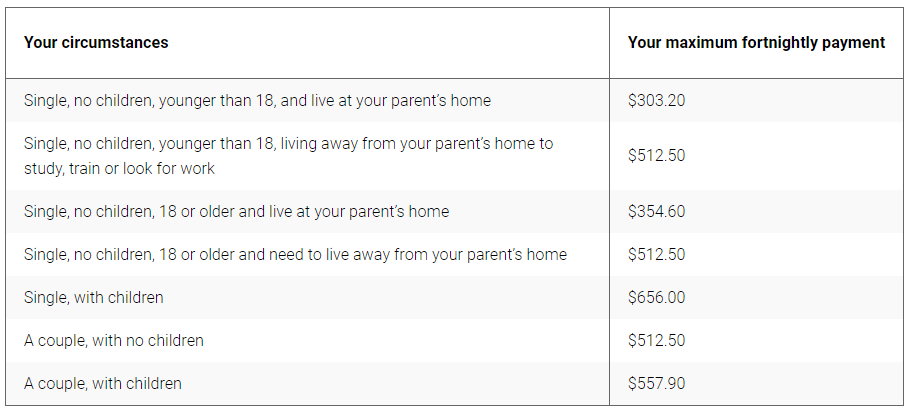Click the $557.90 payment amount

(x=656, y=384)
